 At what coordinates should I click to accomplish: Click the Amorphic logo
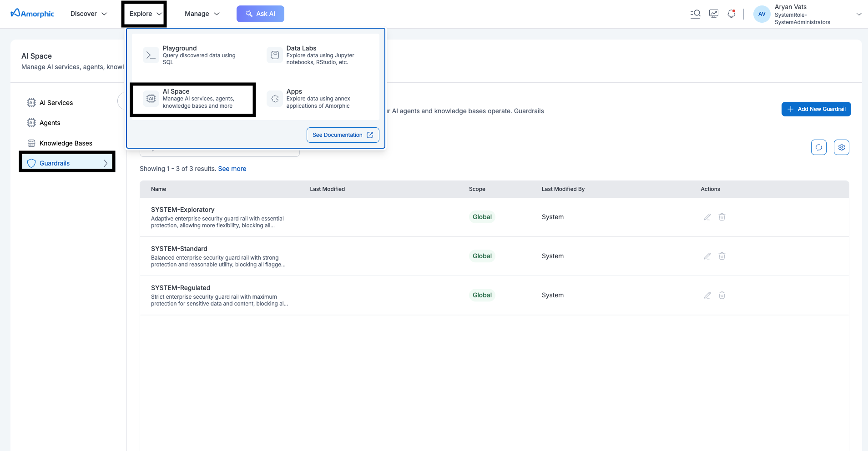(x=32, y=14)
